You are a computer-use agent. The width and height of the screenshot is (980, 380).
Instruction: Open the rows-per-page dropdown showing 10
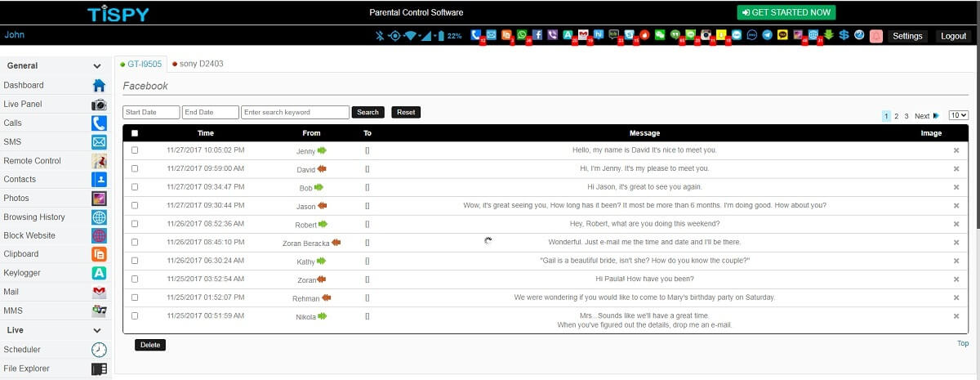[x=959, y=116]
